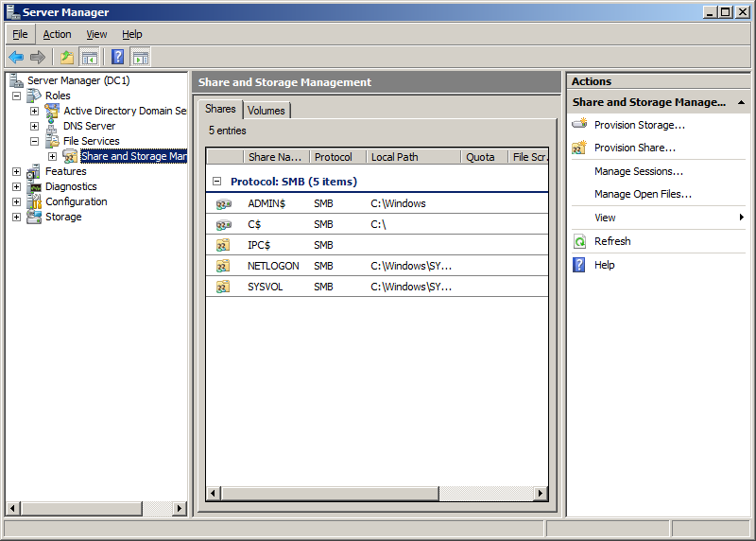Sort by Local Path column header
Viewport: 756px width, 541px height.
coord(413,157)
